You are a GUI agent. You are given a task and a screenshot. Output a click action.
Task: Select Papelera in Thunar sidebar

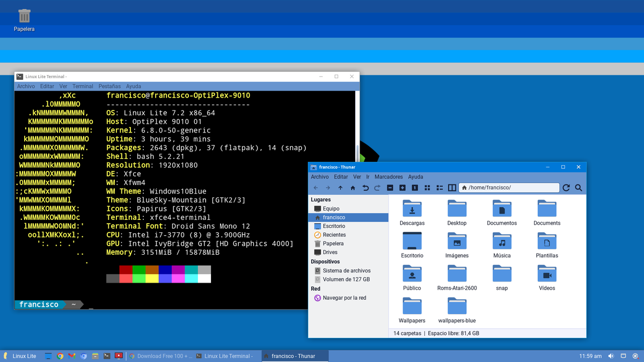348,243
